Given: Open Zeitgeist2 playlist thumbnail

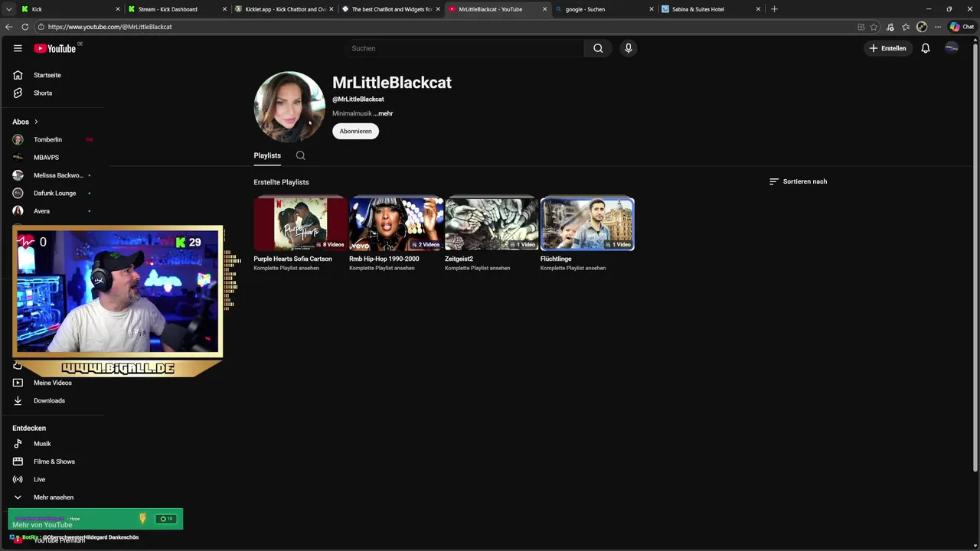Looking at the screenshot, I should pyautogui.click(x=492, y=223).
